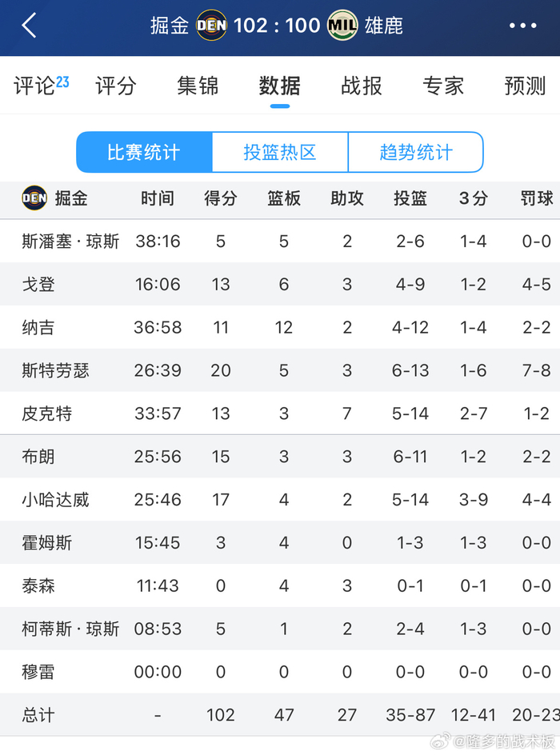
Task: Switch to the 战报 match report tab
Action: click(361, 86)
